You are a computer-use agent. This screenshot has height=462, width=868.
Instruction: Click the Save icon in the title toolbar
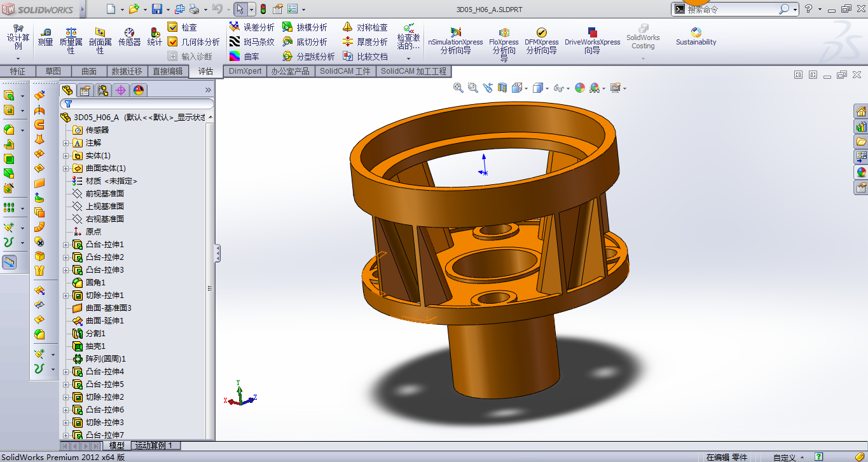pos(157,9)
